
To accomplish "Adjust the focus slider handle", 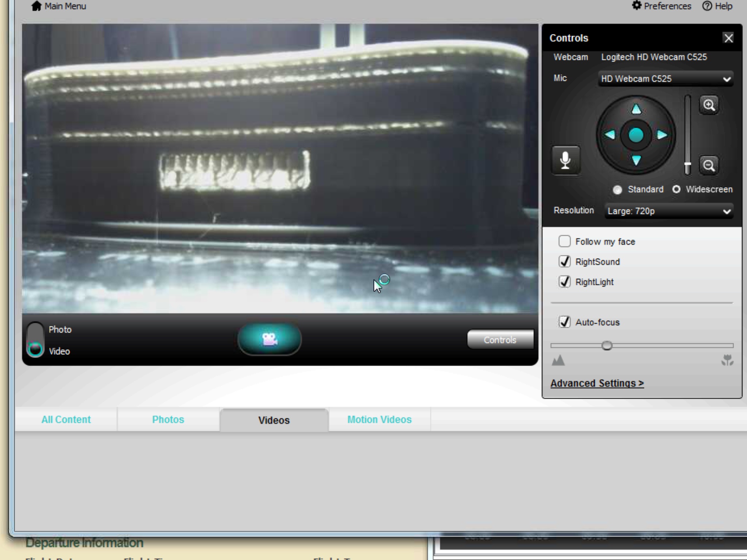I will [607, 345].
